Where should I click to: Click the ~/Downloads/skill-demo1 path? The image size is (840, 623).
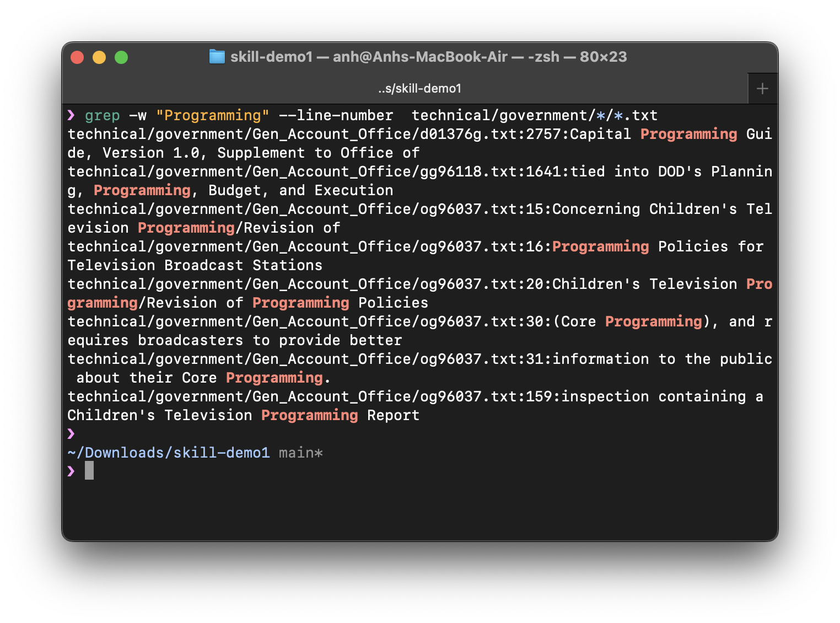click(169, 453)
